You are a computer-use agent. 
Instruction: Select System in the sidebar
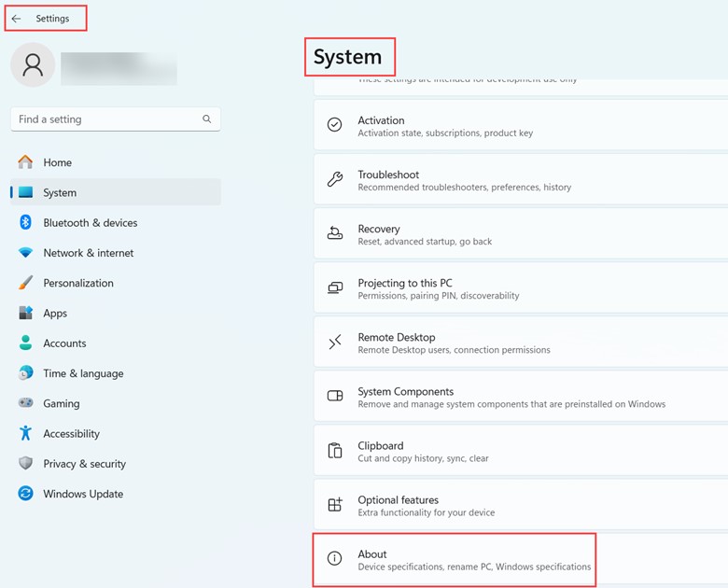[116, 192]
